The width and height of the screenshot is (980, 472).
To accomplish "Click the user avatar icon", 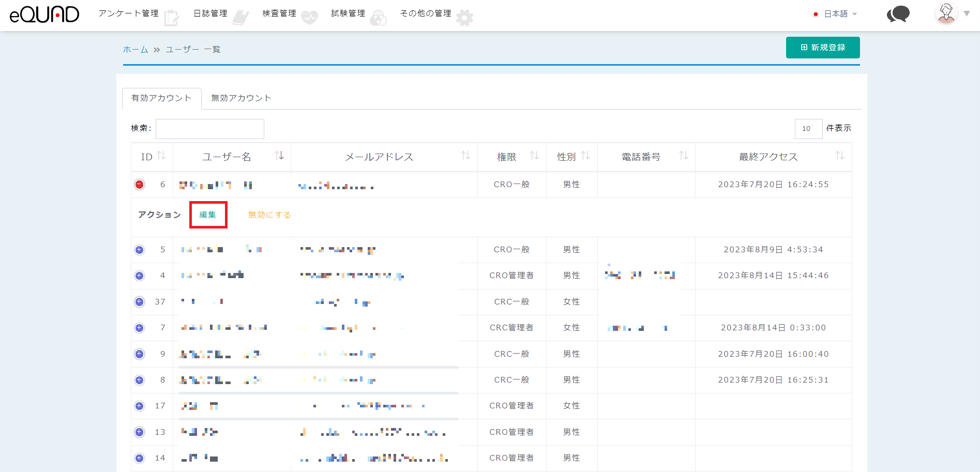I will click(x=946, y=13).
